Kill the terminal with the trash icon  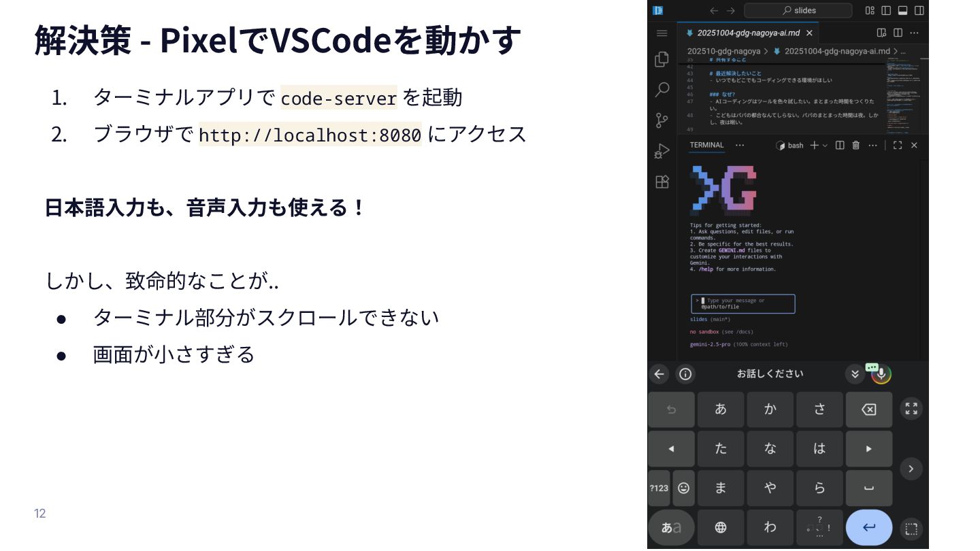(856, 146)
